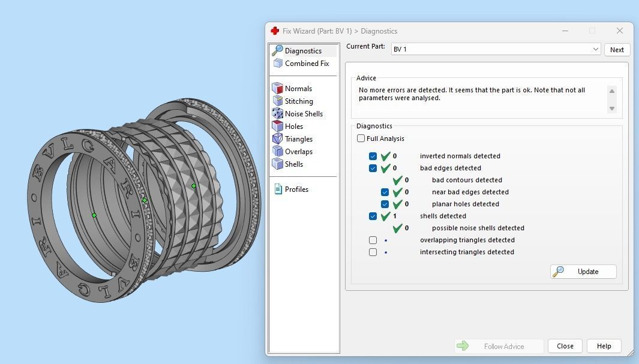Viewport: 639px width, 364px height.
Task: Click the Normals red cube icon
Action: tap(278, 88)
